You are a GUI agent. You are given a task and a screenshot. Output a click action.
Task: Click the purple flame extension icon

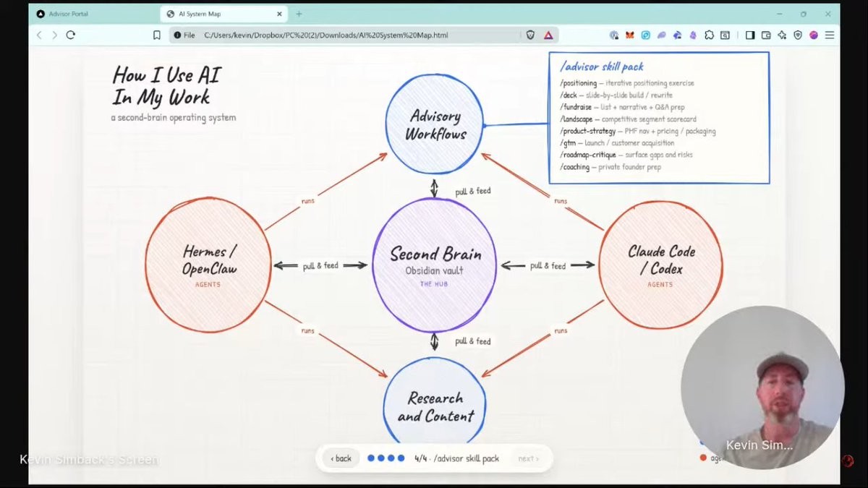point(693,35)
